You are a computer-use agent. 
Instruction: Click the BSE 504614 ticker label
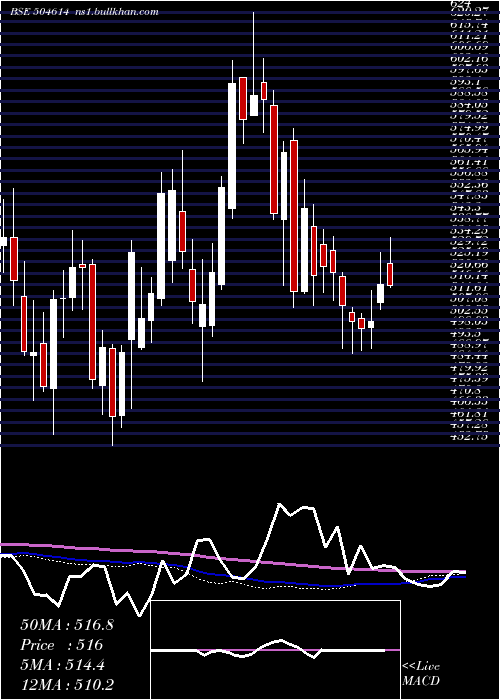(x=39, y=12)
